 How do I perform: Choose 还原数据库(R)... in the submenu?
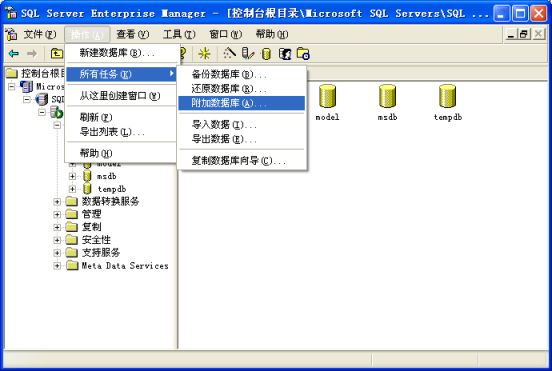242,89
